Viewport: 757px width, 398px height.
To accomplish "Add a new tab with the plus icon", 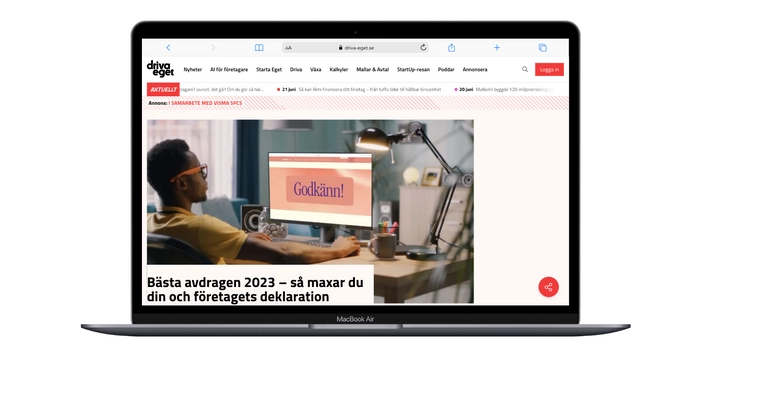I will 497,47.
